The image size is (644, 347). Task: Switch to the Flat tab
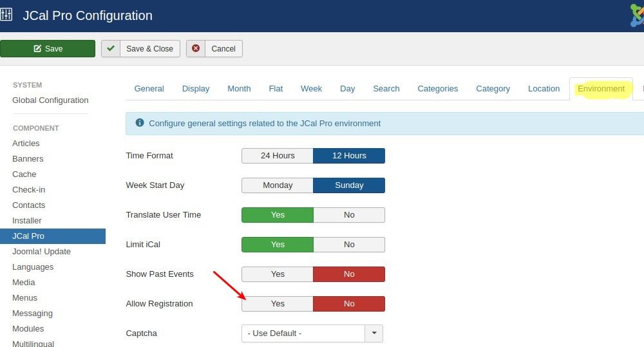click(276, 89)
